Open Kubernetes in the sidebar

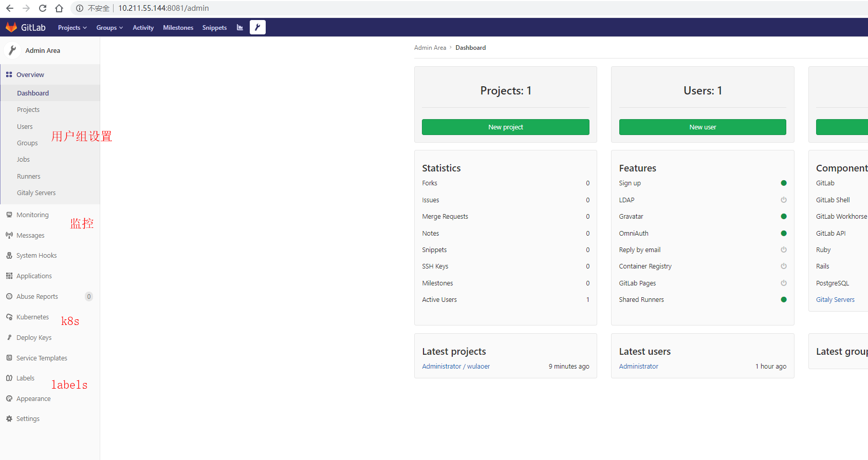click(x=32, y=317)
